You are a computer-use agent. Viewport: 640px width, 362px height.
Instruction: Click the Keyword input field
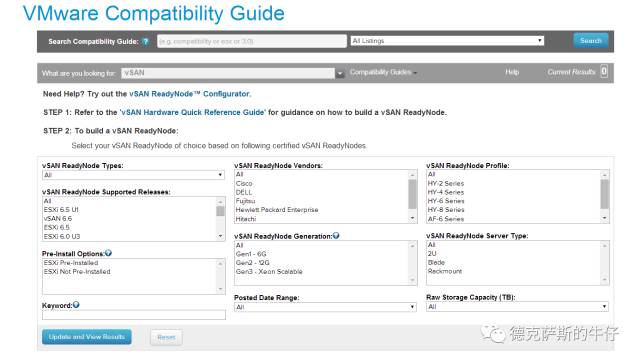tap(133, 315)
